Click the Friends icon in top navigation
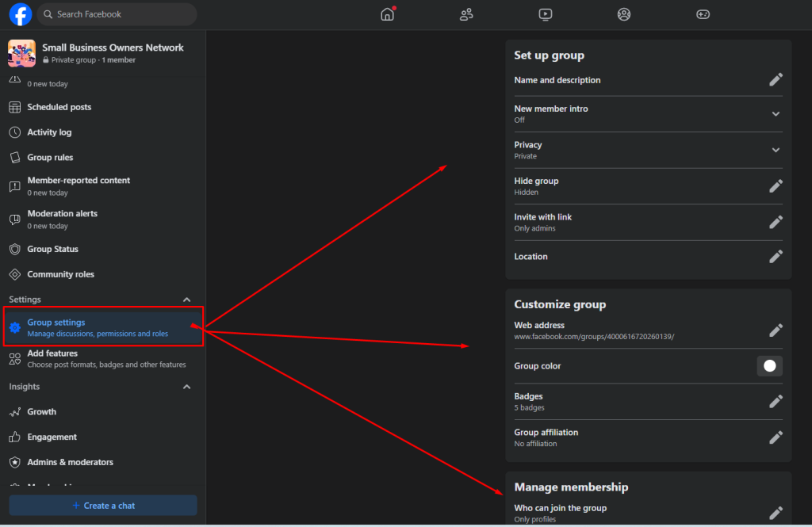 pyautogui.click(x=466, y=13)
